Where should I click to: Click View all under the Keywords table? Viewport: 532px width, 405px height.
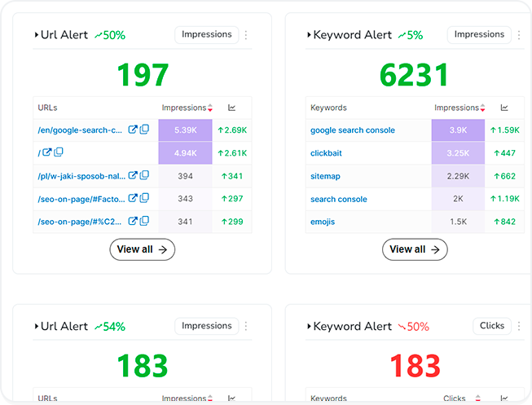[415, 249]
